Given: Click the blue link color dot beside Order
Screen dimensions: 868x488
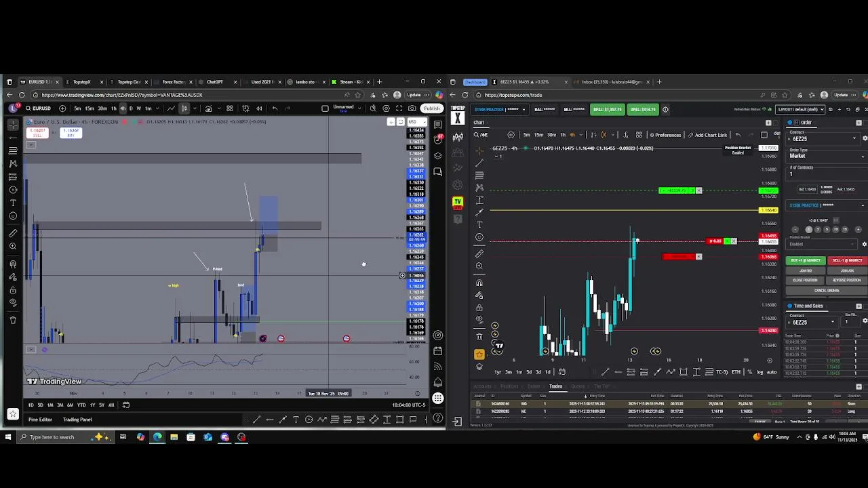Looking at the screenshot, I should point(789,122).
